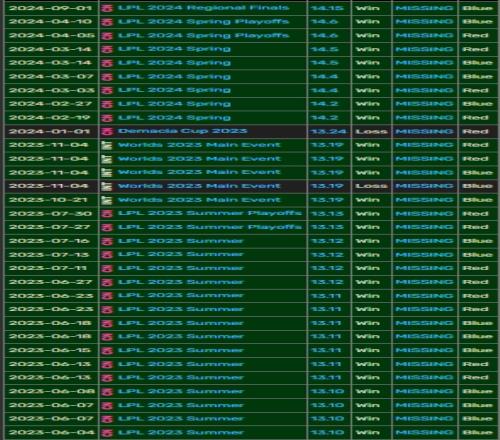Screen dimensions: 500x440
Task: Click the LPL icon in the 2023-06-15 row
Action: 107,351
